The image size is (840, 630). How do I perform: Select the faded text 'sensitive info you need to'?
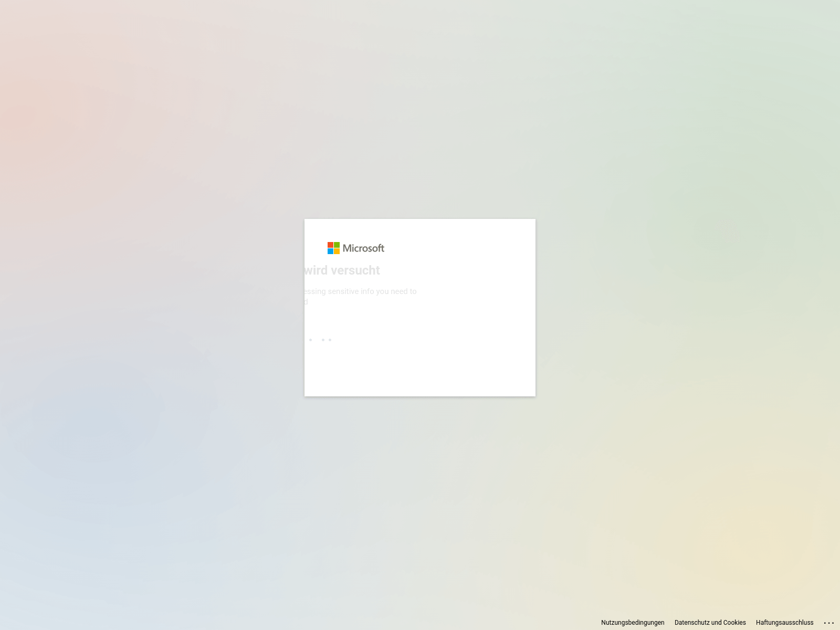pyautogui.click(x=372, y=291)
